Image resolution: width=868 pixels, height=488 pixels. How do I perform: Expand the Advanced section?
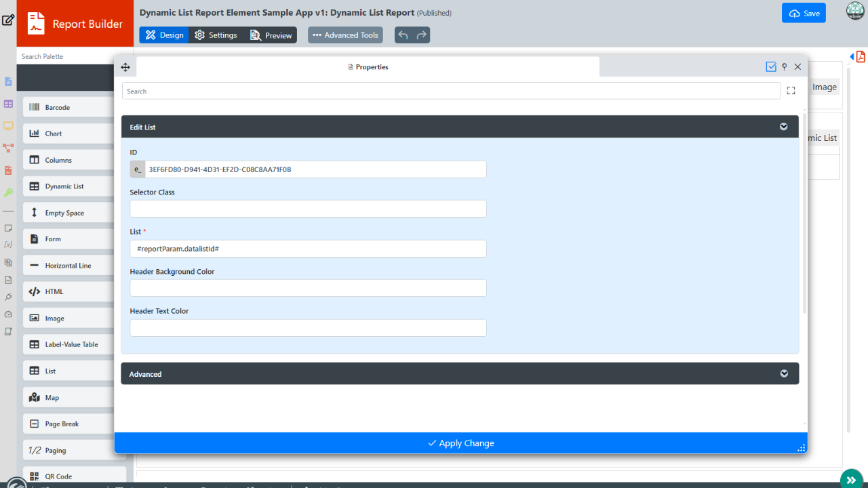pyautogui.click(x=784, y=373)
